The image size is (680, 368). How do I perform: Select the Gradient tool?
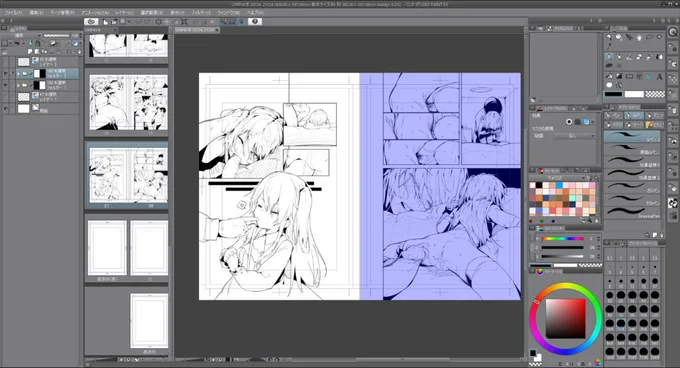point(619,76)
